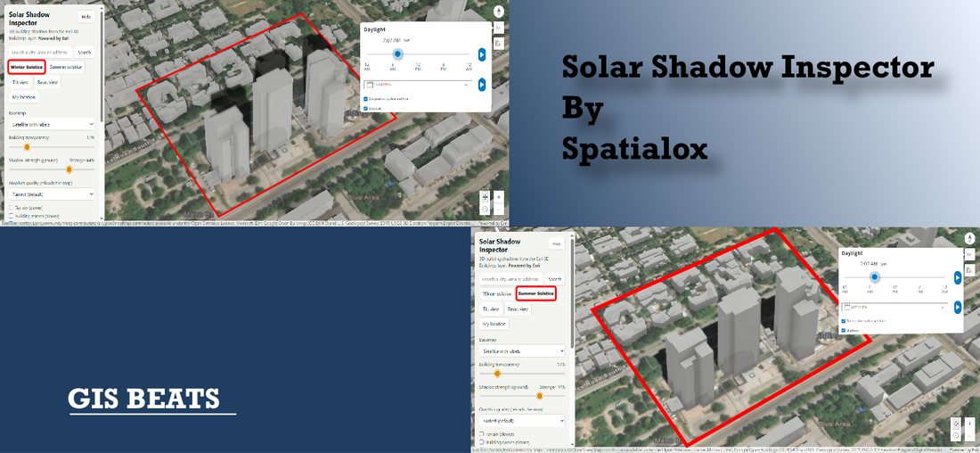The image size is (980, 453).
Task: Click compass icon in the upper map
Action: (x=499, y=12)
